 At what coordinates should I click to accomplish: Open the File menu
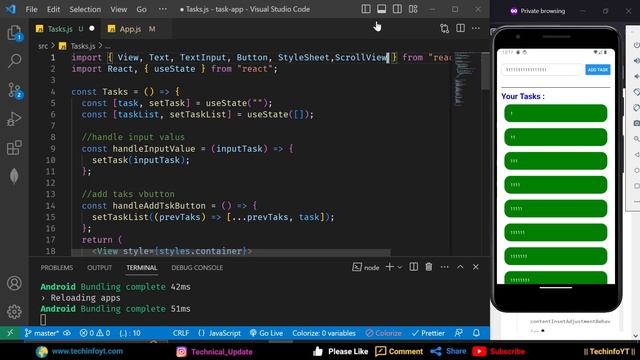[31, 9]
